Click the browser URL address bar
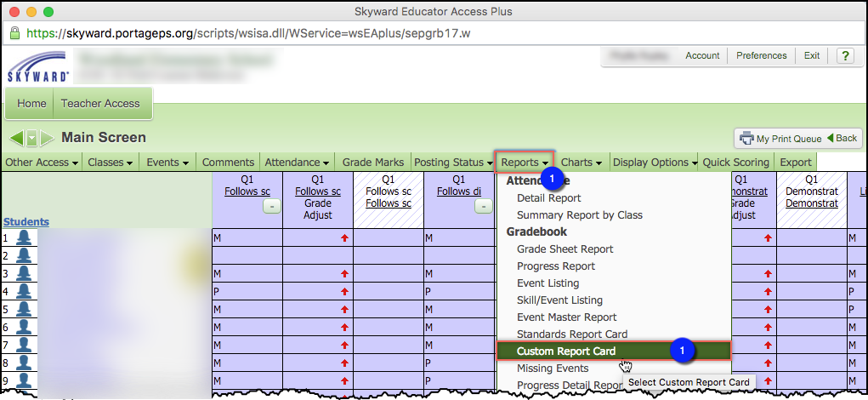868x400 pixels. click(x=434, y=33)
